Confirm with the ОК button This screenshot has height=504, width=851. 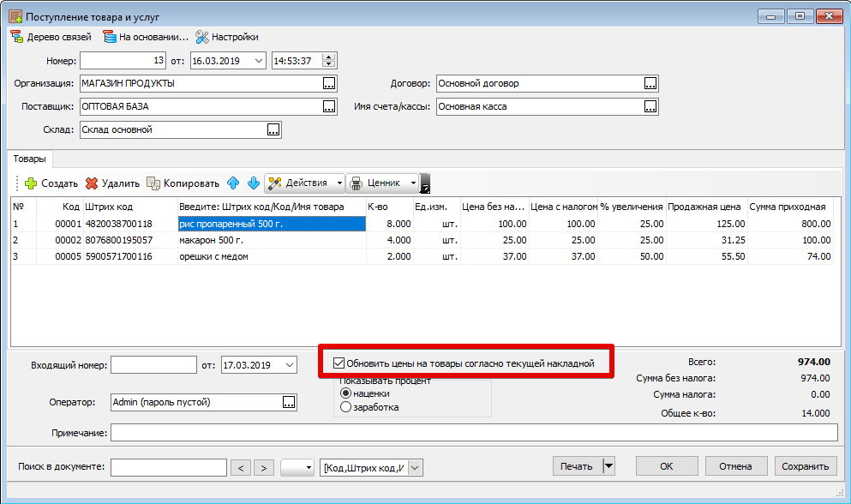pyautogui.click(x=667, y=466)
